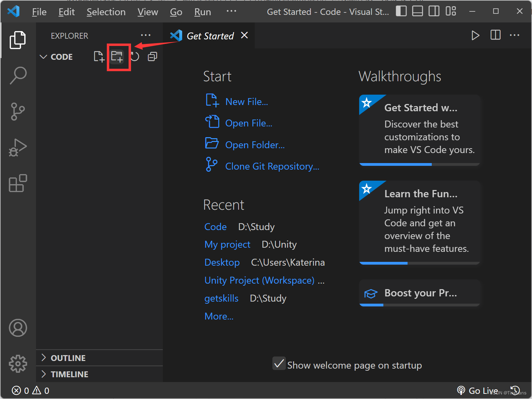The image size is (532, 399).
Task: Open Customize Layout icon
Action: coord(451,11)
